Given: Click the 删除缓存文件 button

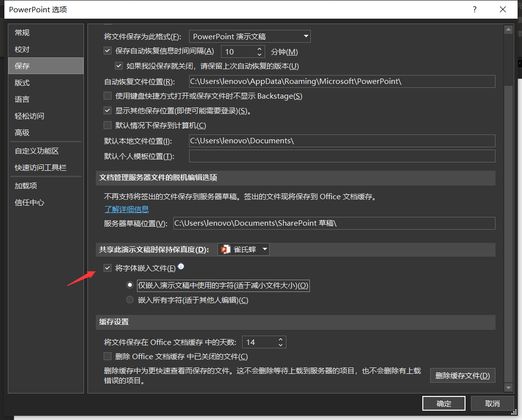Looking at the screenshot, I should point(463,375).
